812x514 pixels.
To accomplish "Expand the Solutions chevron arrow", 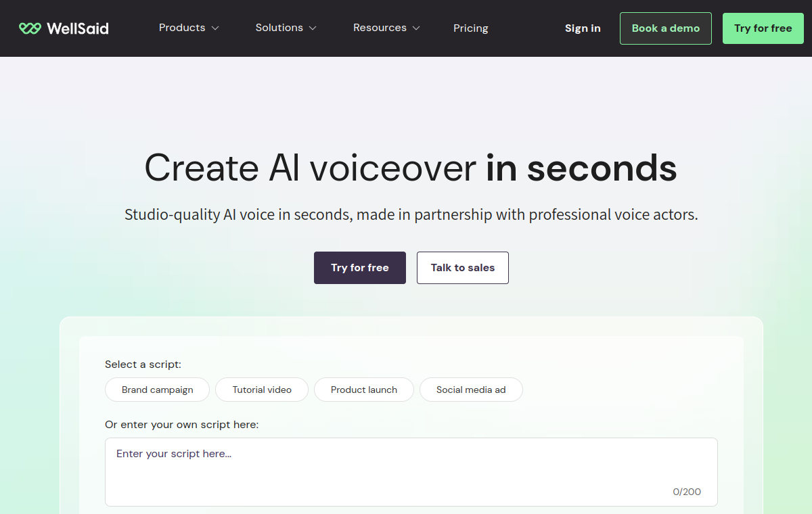I will (x=313, y=28).
